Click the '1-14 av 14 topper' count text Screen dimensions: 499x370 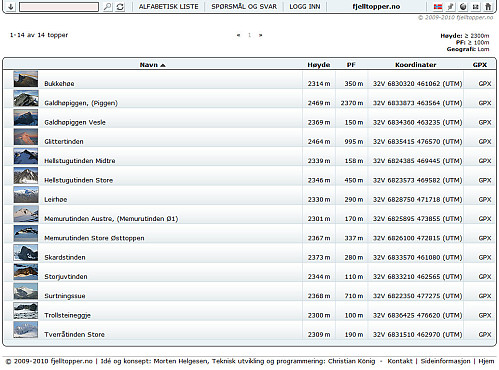(39, 35)
